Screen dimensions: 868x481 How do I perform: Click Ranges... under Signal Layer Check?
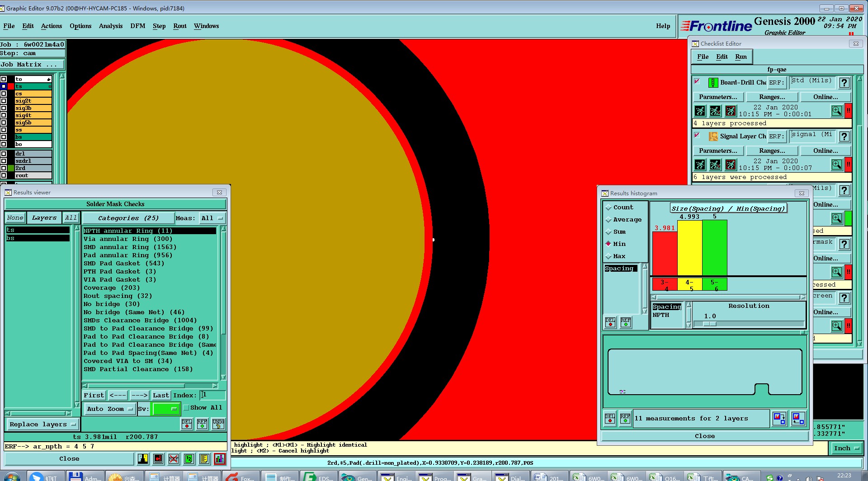772,151
